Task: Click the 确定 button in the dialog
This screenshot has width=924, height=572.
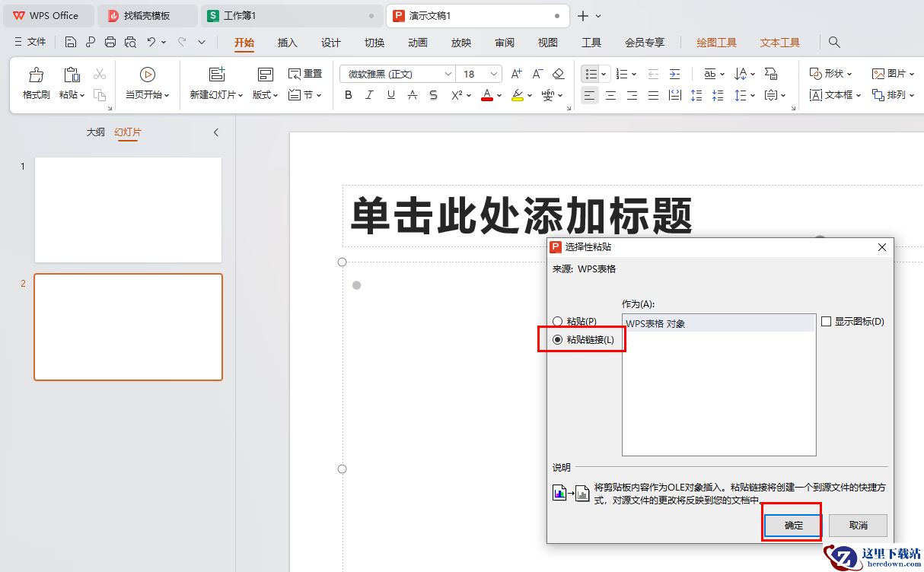Action: [794, 525]
